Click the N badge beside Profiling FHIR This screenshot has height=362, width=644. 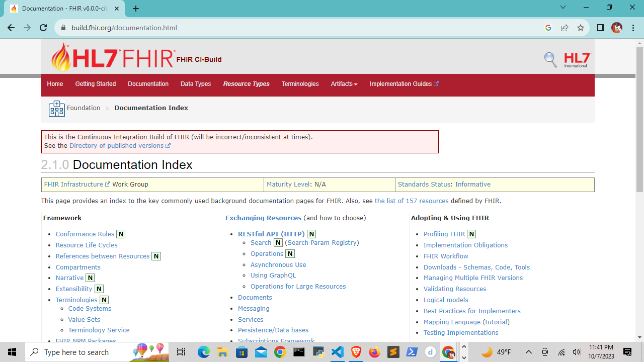(x=471, y=234)
